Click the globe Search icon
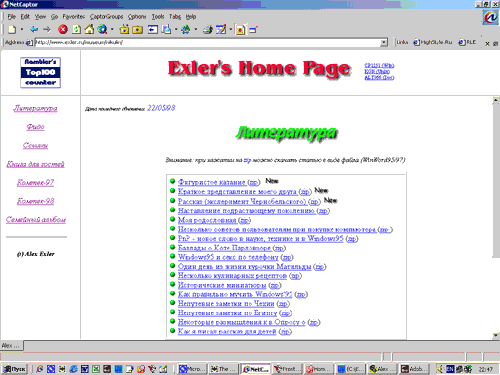 tap(102, 30)
